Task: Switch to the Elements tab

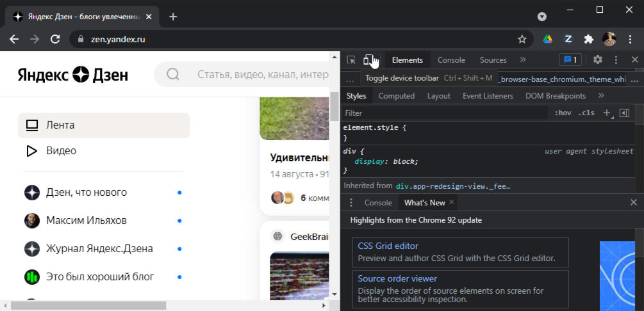Action: pos(407,60)
